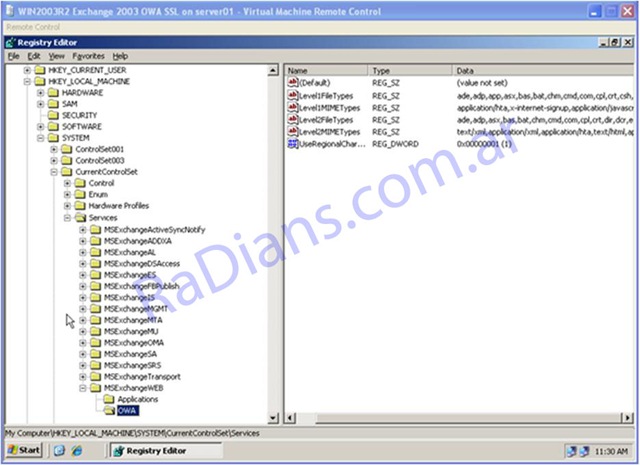Click the UseRegionalCharset DWORD value icon
The width and height of the screenshot is (640, 465).
coord(292,144)
